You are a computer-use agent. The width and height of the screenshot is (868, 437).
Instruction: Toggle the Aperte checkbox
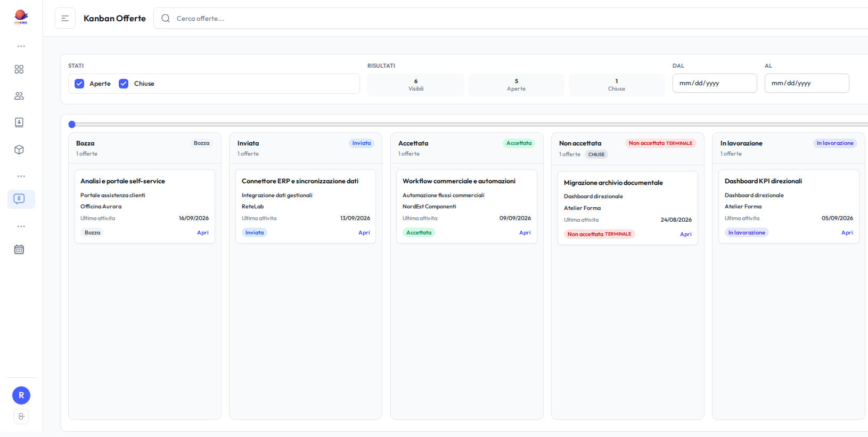point(79,84)
